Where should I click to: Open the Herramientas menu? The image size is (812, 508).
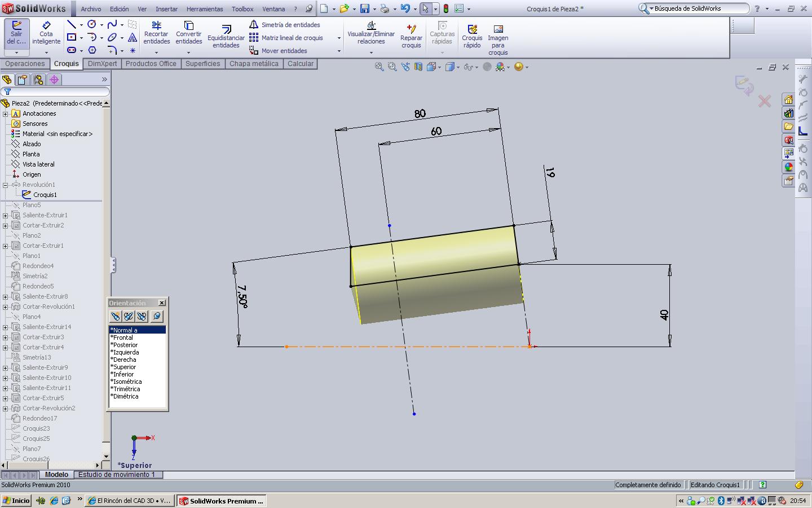point(205,9)
